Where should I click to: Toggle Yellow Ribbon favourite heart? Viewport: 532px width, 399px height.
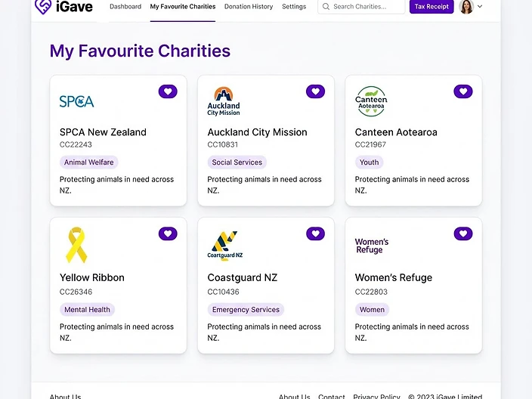168,234
